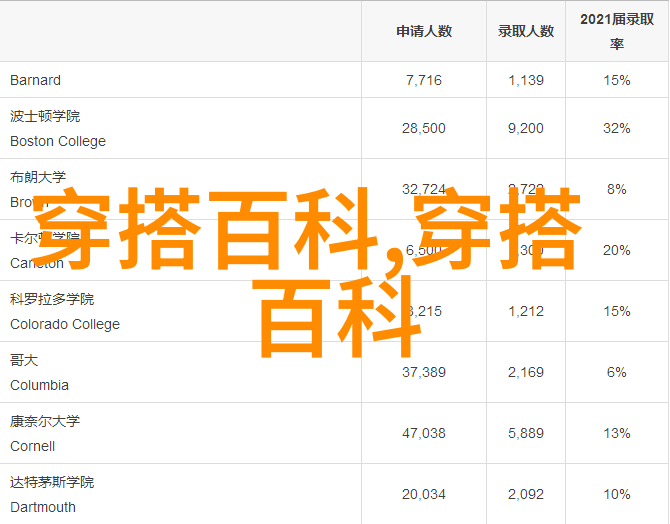This screenshot has height=524, width=670.
Task: Click Cornell's 13% acceptance rate
Action: coord(616,433)
